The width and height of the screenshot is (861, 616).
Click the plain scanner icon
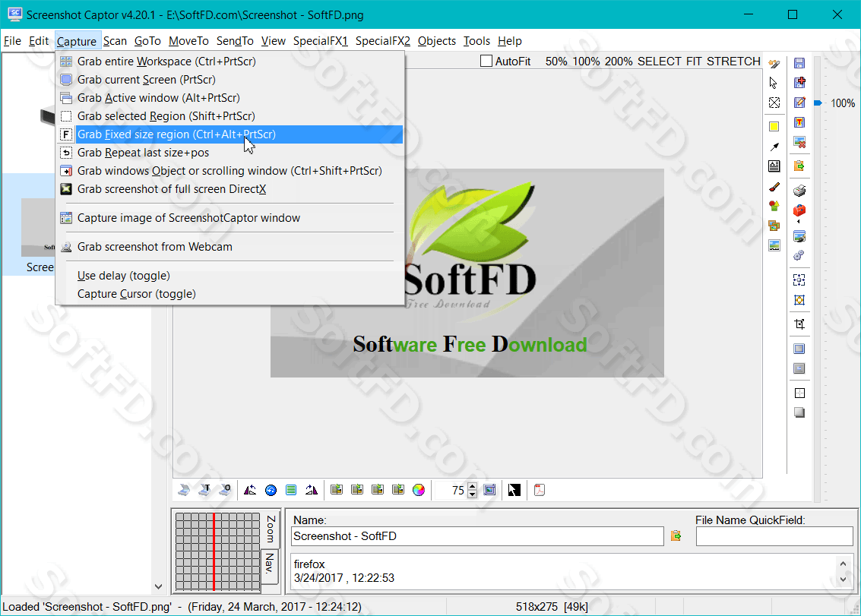click(x=184, y=490)
